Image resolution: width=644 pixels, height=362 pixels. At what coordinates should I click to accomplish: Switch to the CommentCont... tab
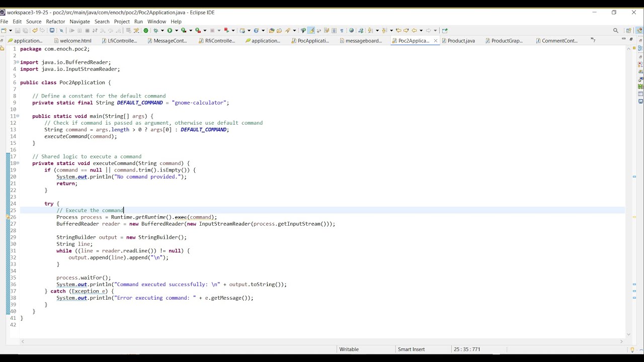click(x=556, y=41)
